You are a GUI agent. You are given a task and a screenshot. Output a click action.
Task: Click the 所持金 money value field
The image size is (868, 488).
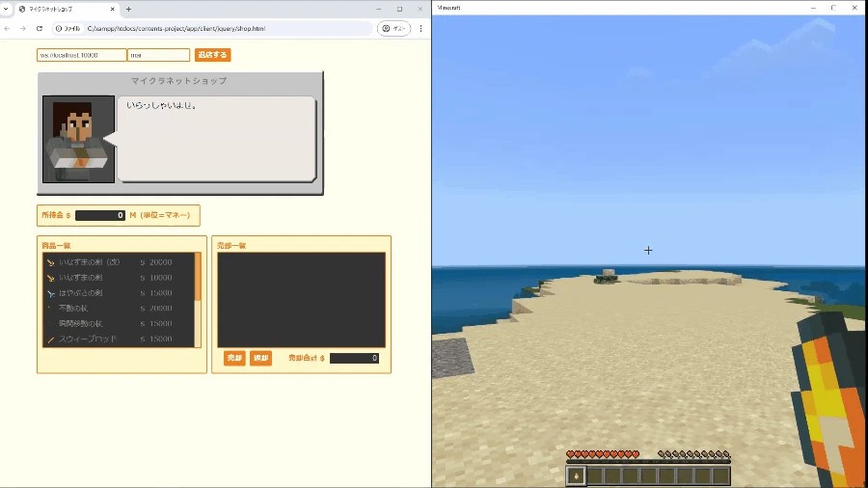click(100, 215)
